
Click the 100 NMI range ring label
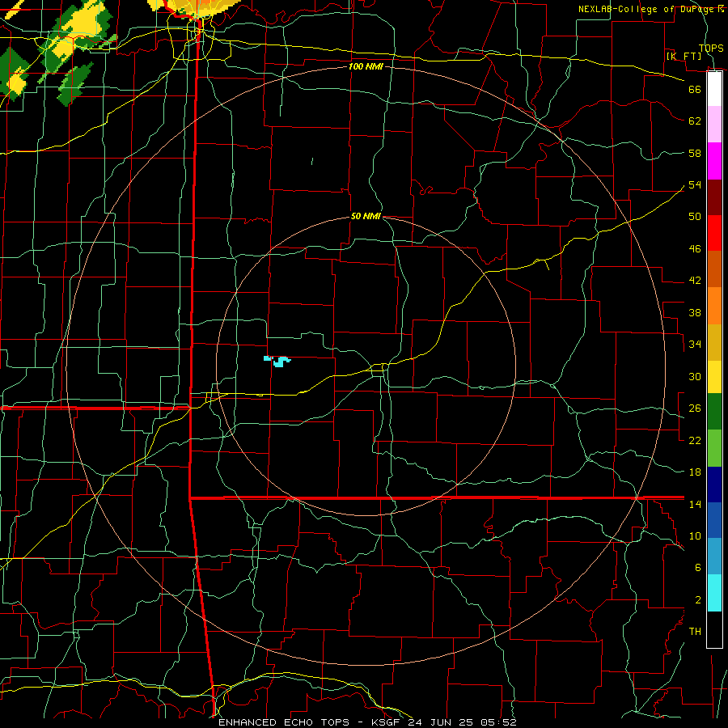pos(366,66)
